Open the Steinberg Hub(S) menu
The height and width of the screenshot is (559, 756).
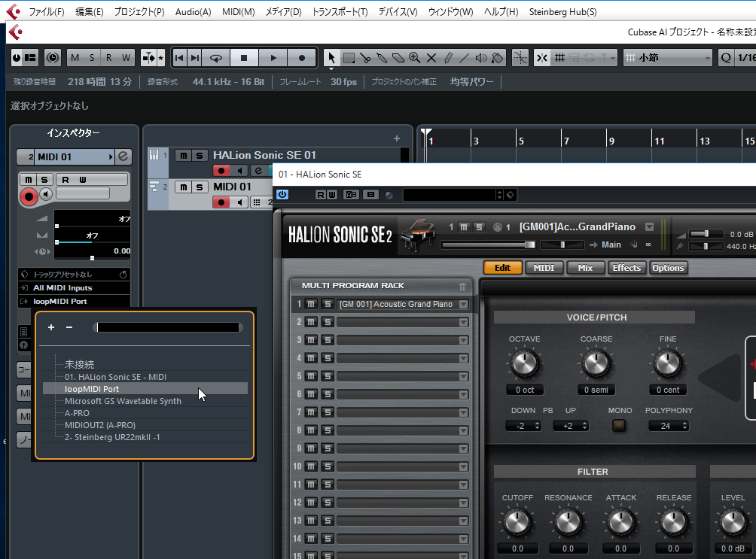(562, 11)
